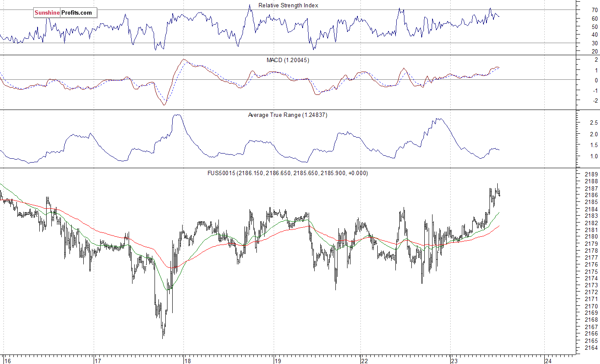Click the SunshineProfits.com logo

pyautogui.click(x=65, y=13)
